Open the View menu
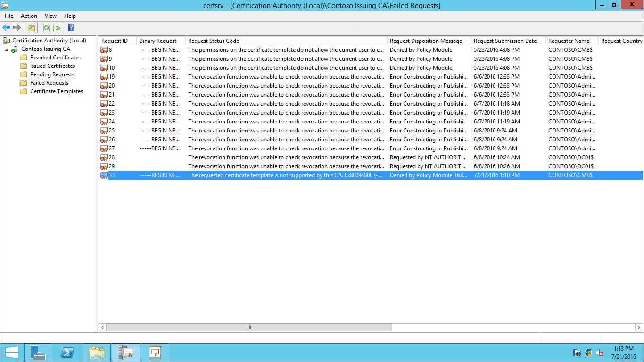 point(50,16)
